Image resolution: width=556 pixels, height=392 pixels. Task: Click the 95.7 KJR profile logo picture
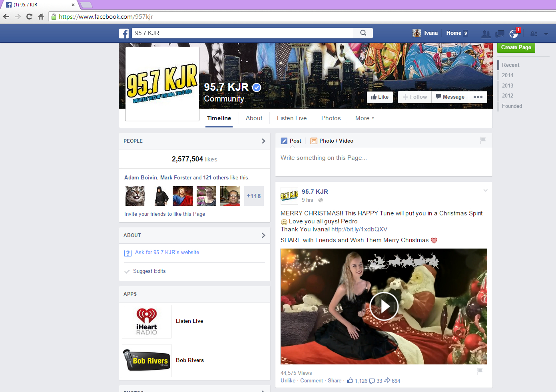[x=162, y=84]
